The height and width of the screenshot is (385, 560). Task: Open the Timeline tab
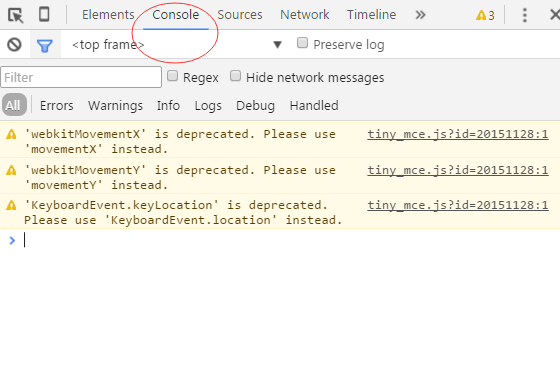pos(371,15)
